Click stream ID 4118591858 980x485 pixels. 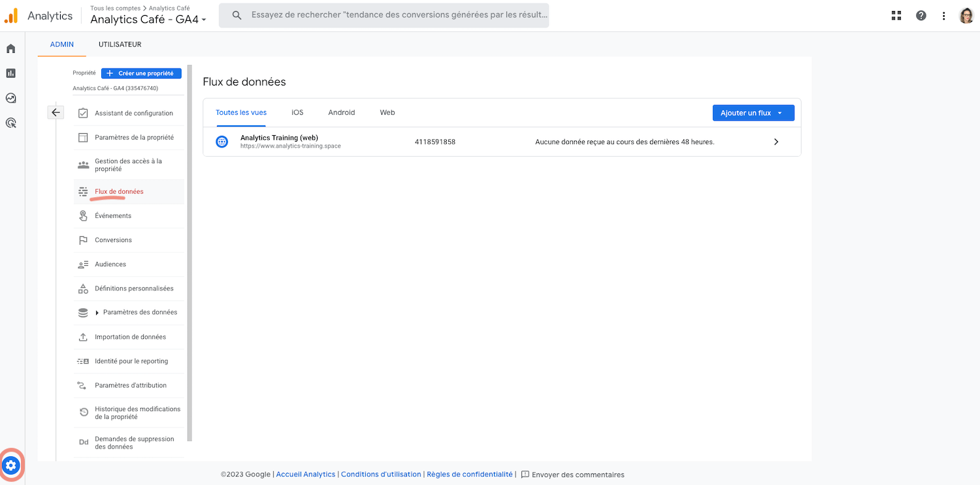tap(435, 142)
